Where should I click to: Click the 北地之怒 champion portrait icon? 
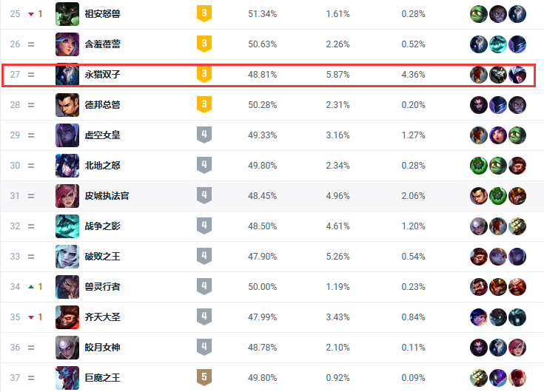point(67,166)
